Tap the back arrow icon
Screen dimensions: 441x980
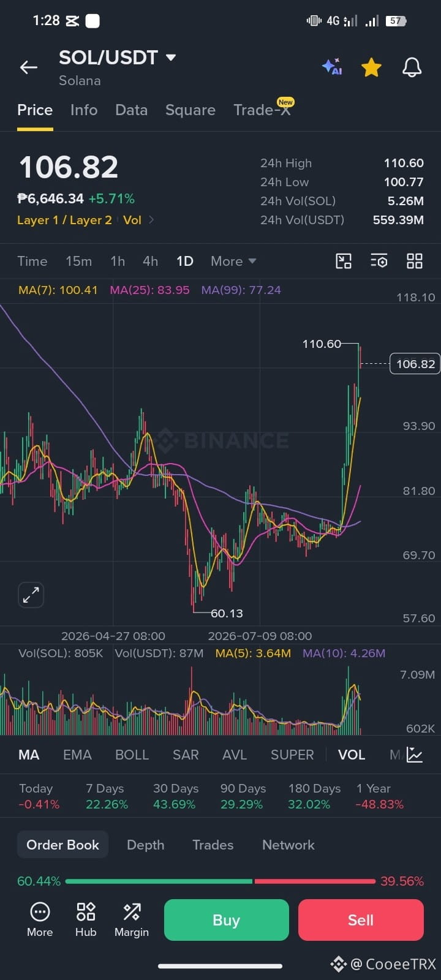click(29, 67)
